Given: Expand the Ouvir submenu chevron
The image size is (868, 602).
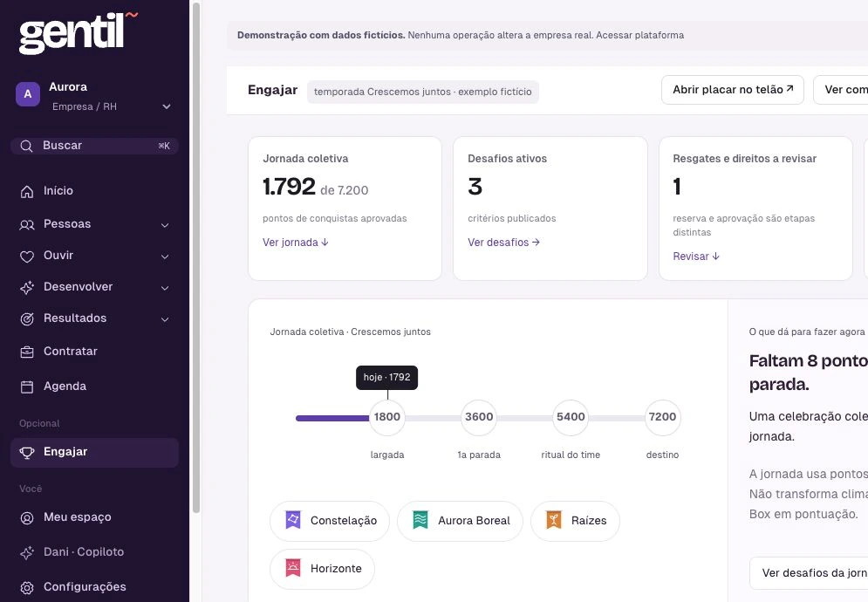Looking at the screenshot, I should tap(164, 257).
